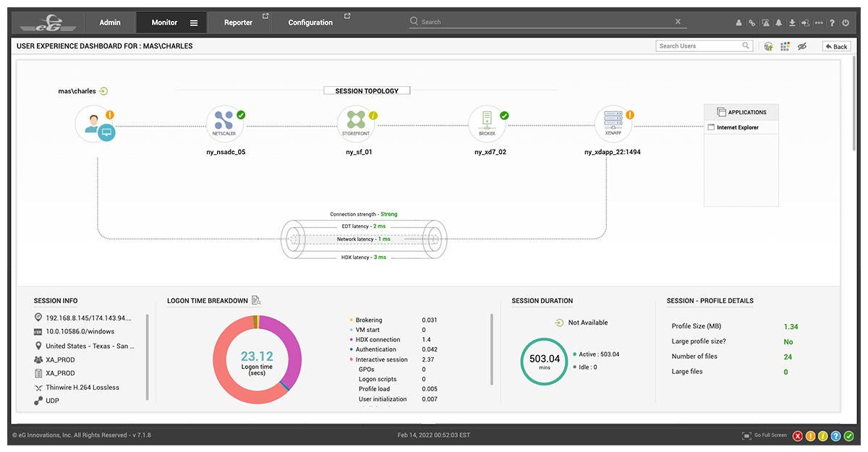Click the power logout icon

click(846, 22)
